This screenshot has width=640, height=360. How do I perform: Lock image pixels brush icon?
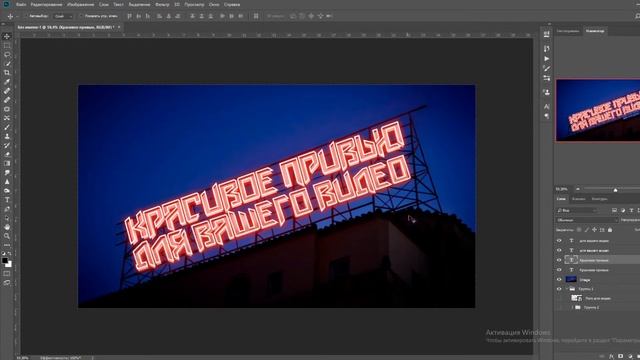pos(587,230)
